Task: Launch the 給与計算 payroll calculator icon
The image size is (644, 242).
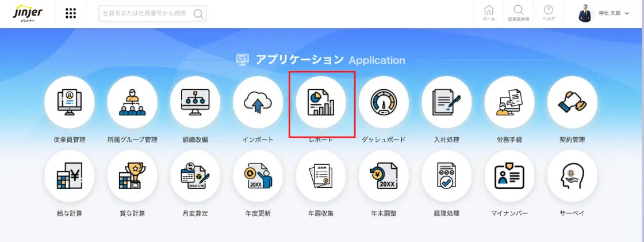Action: click(x=70, y=176)
